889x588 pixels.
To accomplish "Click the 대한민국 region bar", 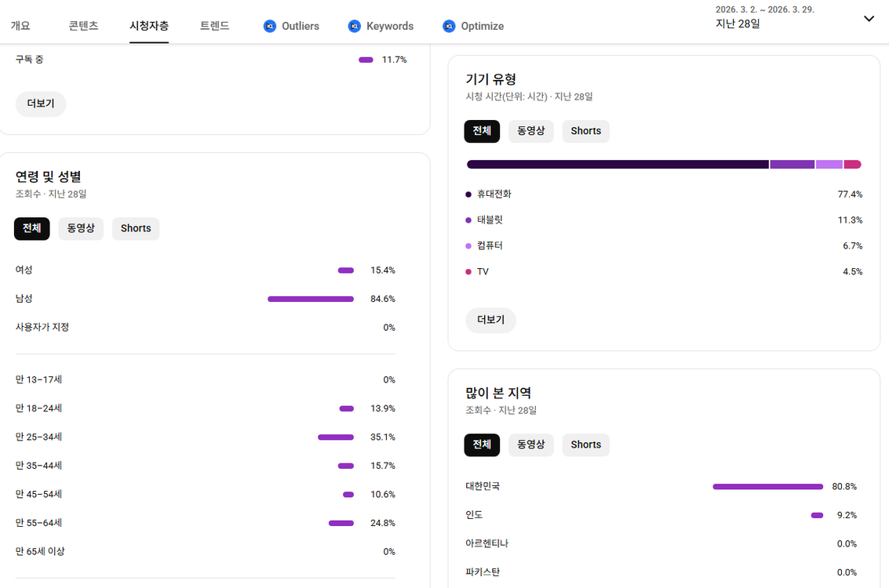I will (x=767, y=487).
